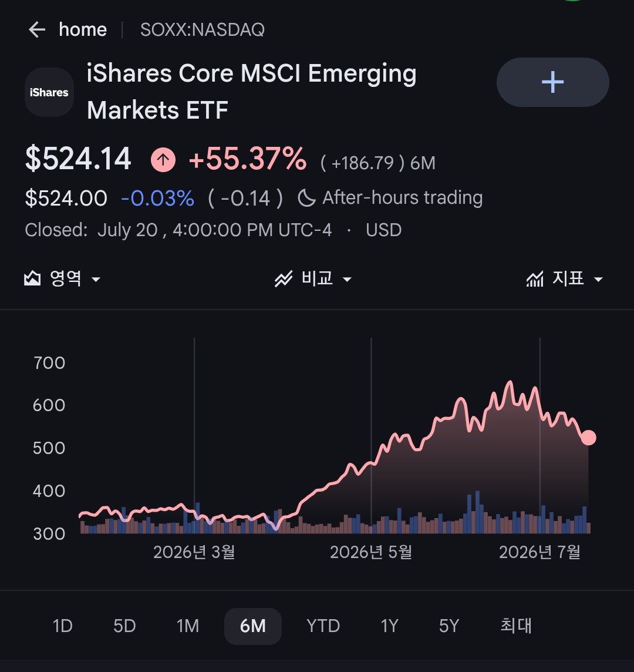Select the 5D time range

(124, 626)
